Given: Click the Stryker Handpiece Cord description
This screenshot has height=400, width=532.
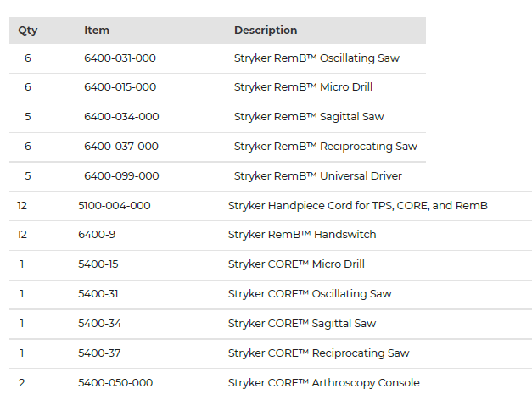Looking at the screenshot, I should (357, 206).
